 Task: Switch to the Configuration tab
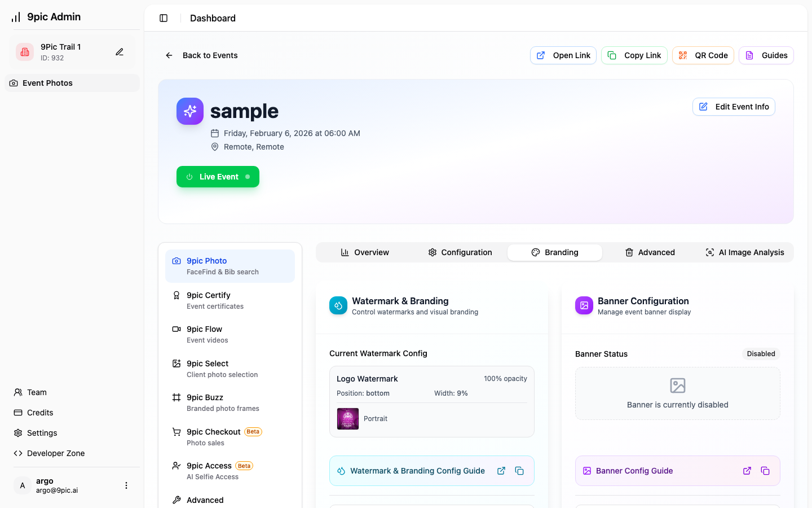460,252
